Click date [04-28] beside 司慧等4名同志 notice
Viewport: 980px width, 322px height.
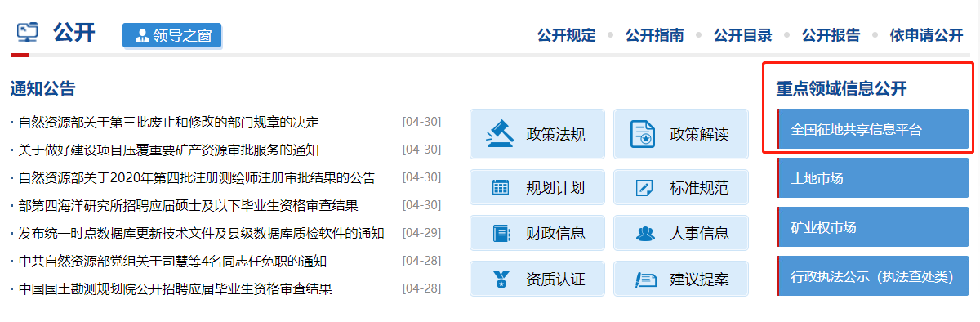pos(421,261)
